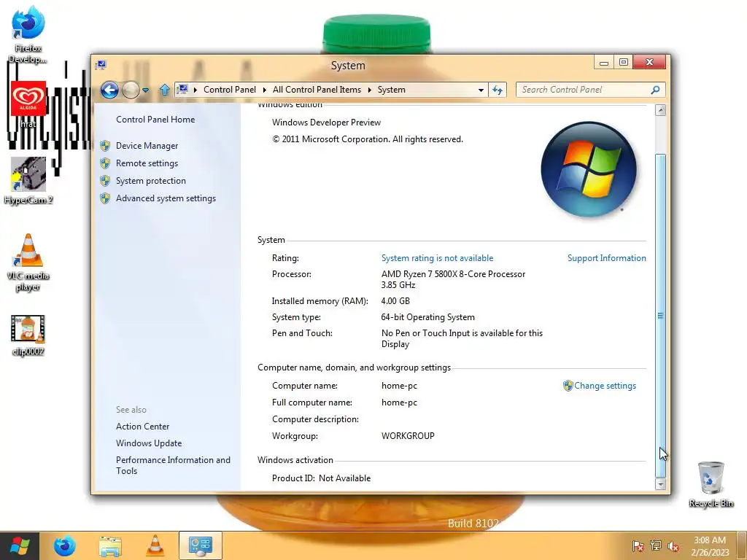Select Windows Developer Preview text
747x560 pixels.
326,122
